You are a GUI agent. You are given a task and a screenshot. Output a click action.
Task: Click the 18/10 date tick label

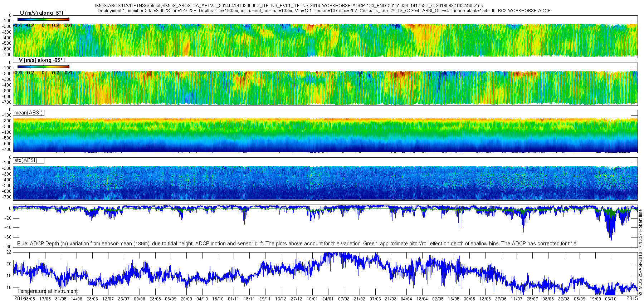pos(218,299)
